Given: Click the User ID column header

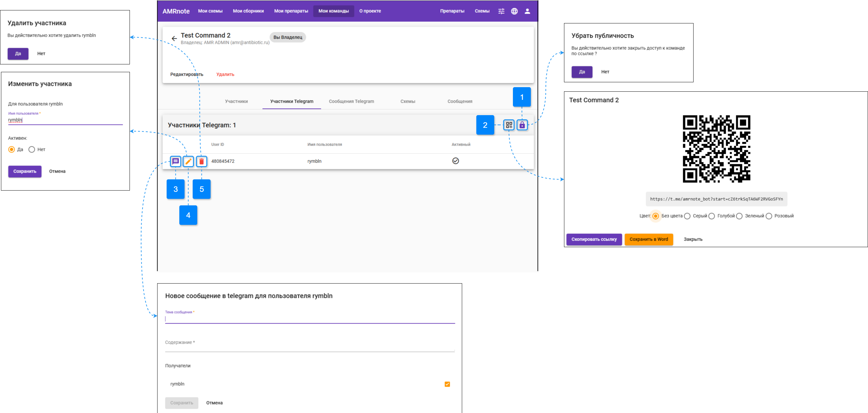Looking at the screenshot, I should [217, 144].
